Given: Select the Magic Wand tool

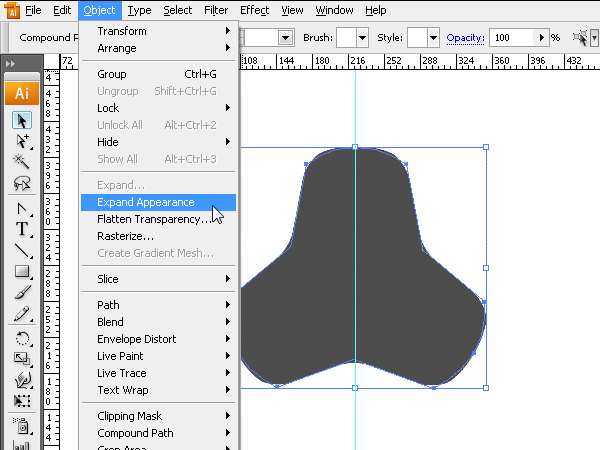Looking at the screenshot, I should [x=22, y=161].
